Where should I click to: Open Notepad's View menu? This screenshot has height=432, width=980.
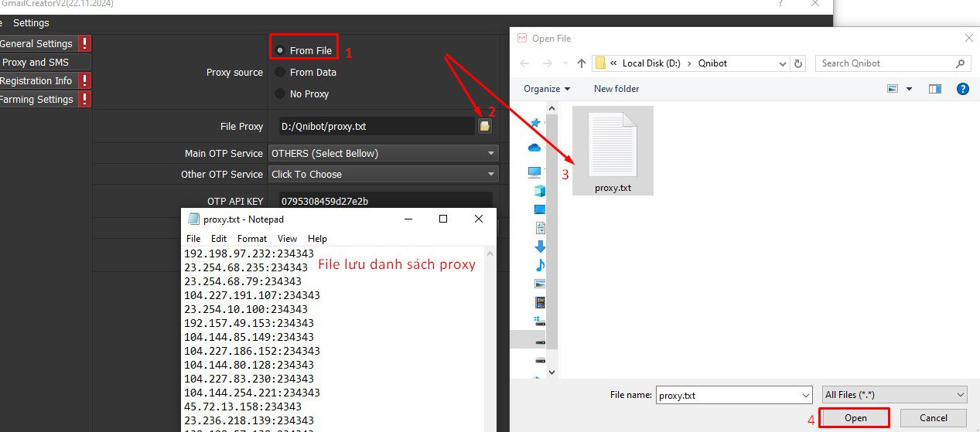pyautogui.click(x=287, y=239)
